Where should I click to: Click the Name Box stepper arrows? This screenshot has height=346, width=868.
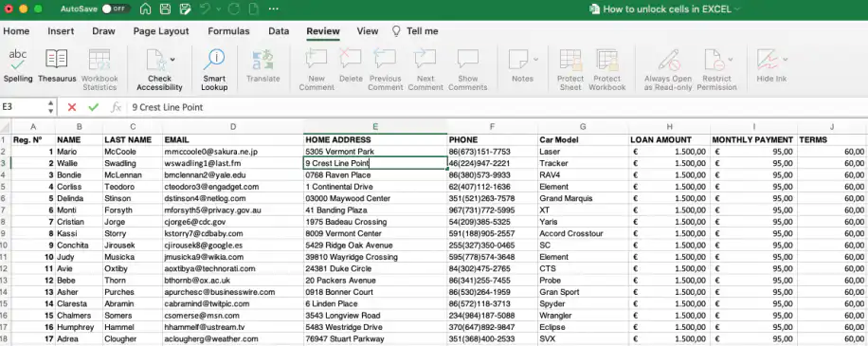51,107
